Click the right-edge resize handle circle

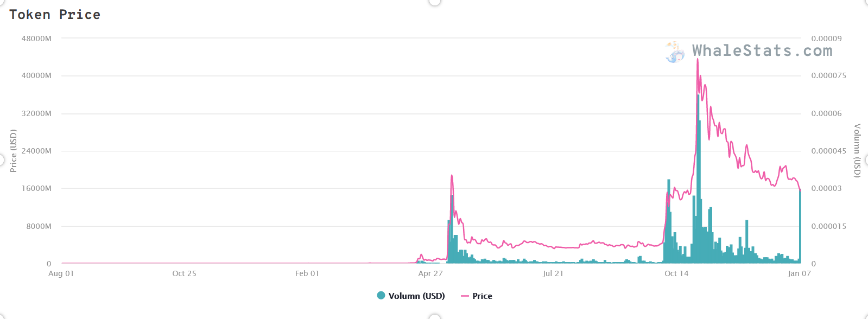click(866, 160)
